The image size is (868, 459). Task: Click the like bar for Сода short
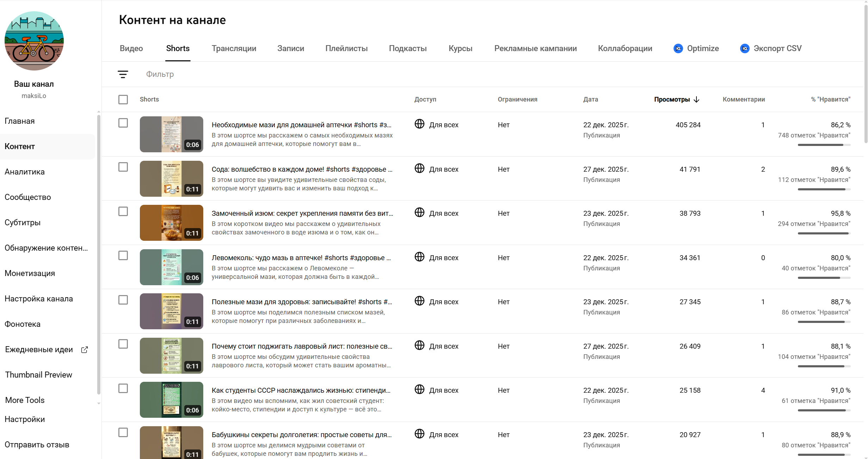[x=824, y=189]
